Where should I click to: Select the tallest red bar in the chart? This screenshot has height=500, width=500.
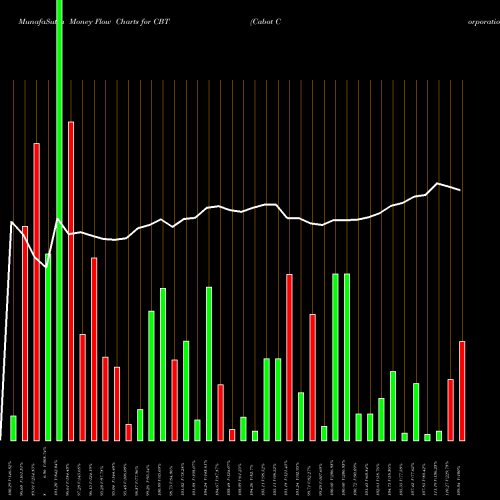(x=71, y=281)
